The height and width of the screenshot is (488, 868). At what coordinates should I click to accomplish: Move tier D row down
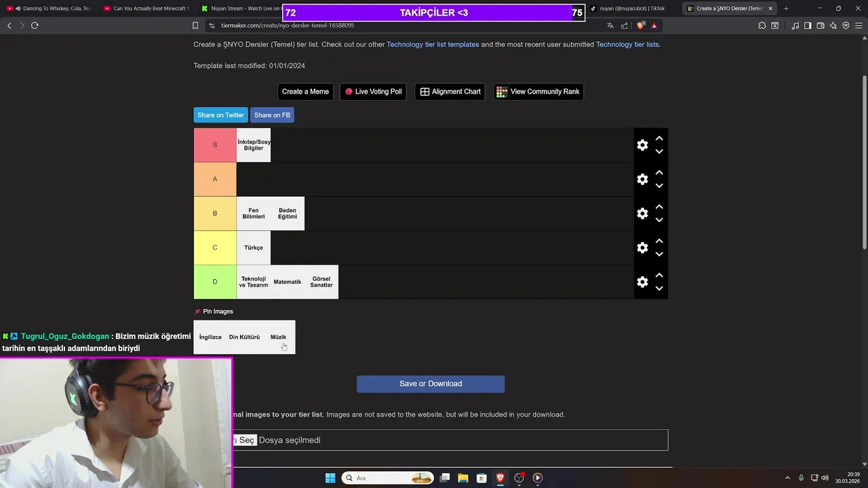pyautogui.click(x=659, y=289)
